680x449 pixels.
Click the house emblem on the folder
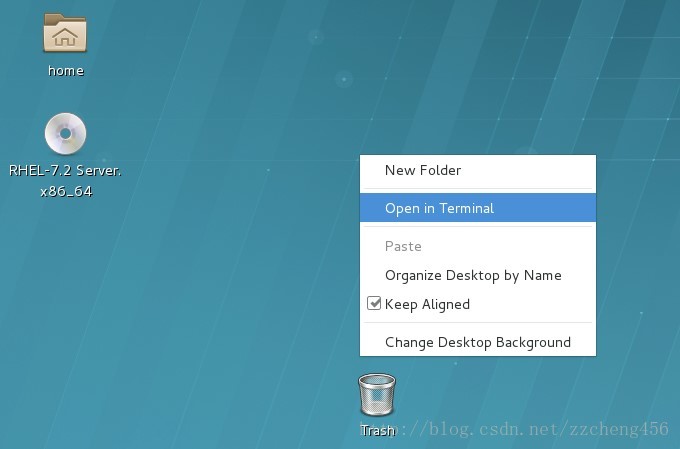pyautogui.click(x=65, y=37)
